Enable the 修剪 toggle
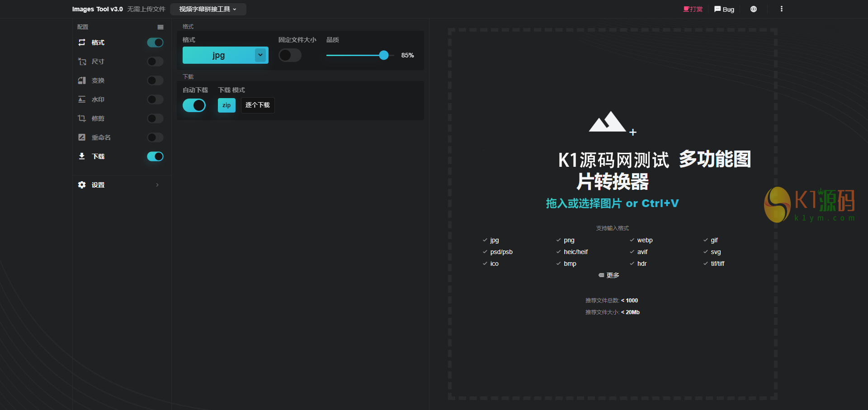 (155, 118)
